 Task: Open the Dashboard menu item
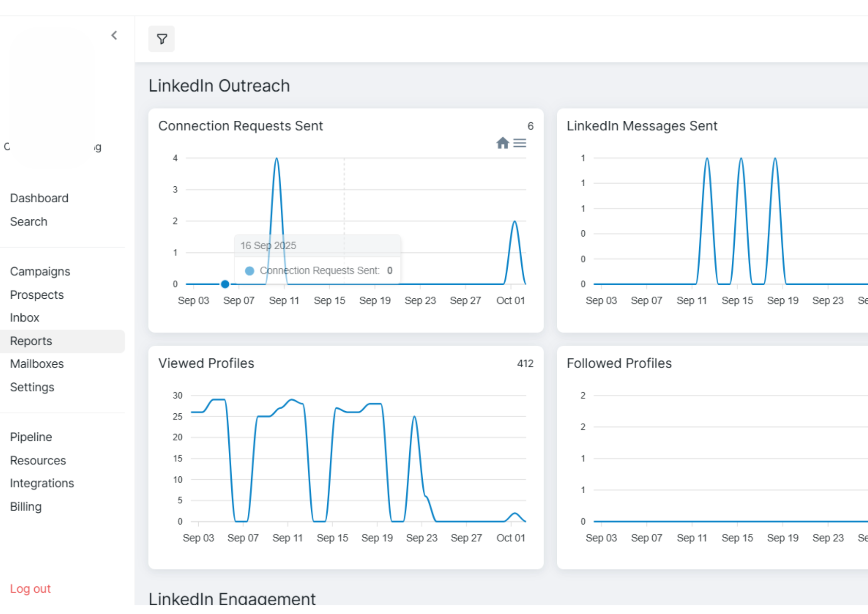(x=39, y=198)
